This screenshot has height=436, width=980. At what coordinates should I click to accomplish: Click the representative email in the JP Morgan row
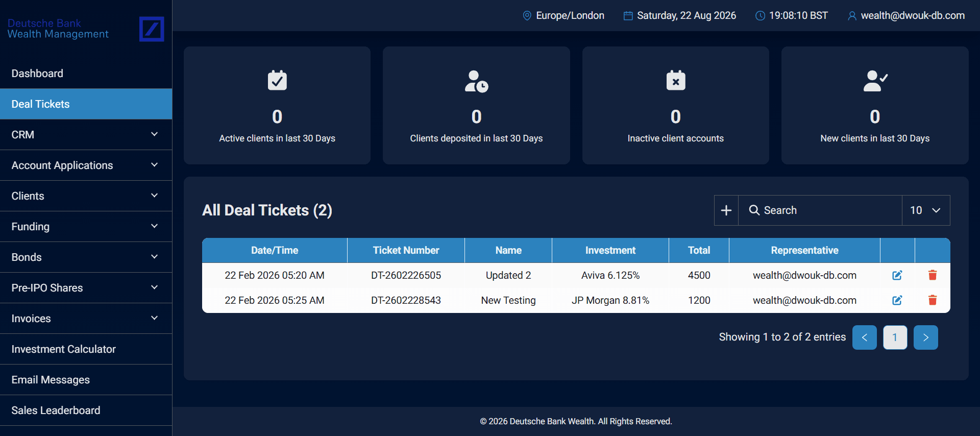804,300
